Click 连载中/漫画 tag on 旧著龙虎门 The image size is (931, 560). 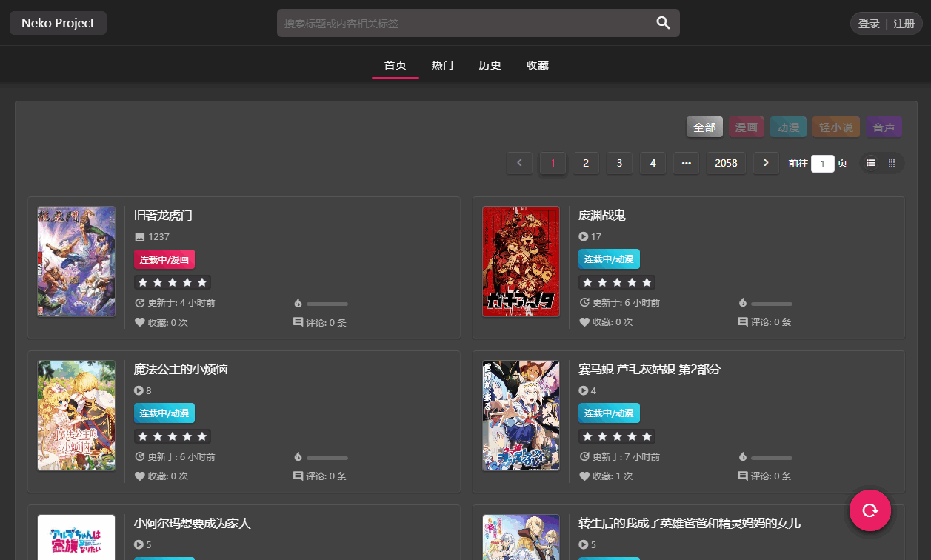click(x=164, y=259)
